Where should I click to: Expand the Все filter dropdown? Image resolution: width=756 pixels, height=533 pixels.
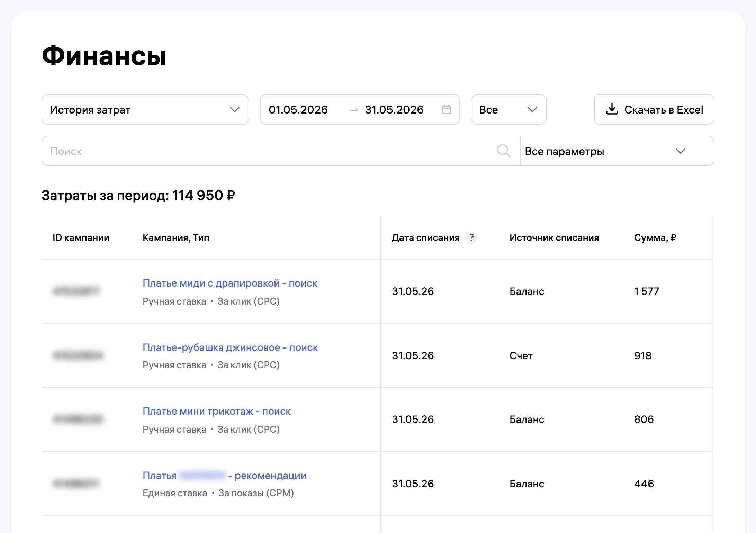508,109
